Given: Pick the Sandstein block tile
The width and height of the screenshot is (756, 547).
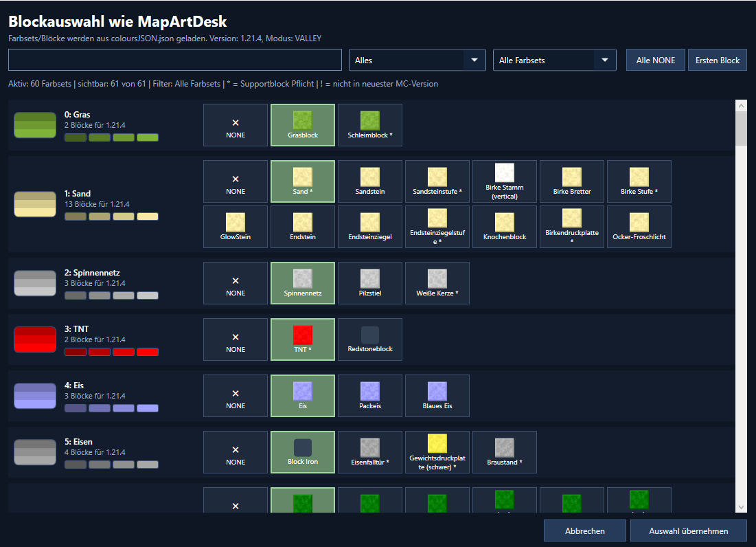Looking at the screenshot, I should pos(370,181).
